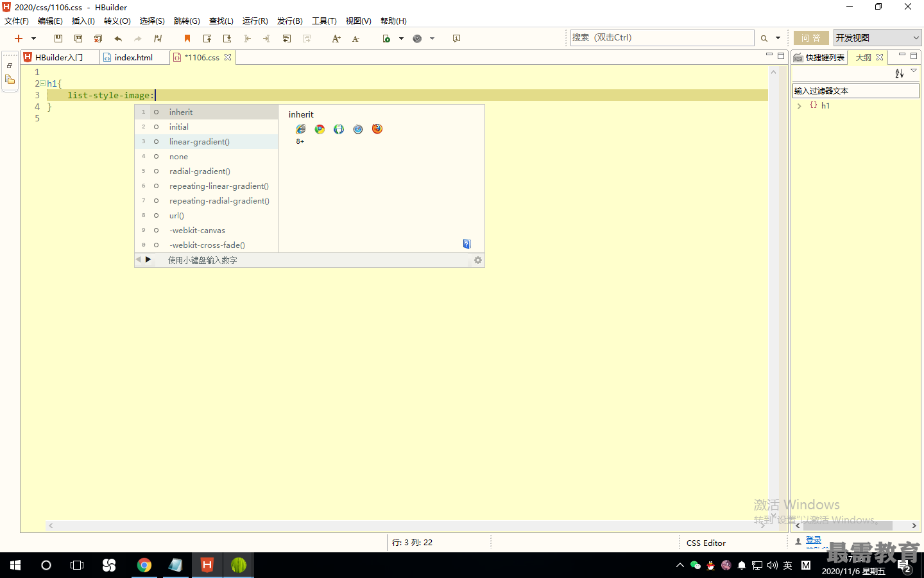Click the go to next mark icon
Viewport: 924px width, 578px height.
coord(227,39)
